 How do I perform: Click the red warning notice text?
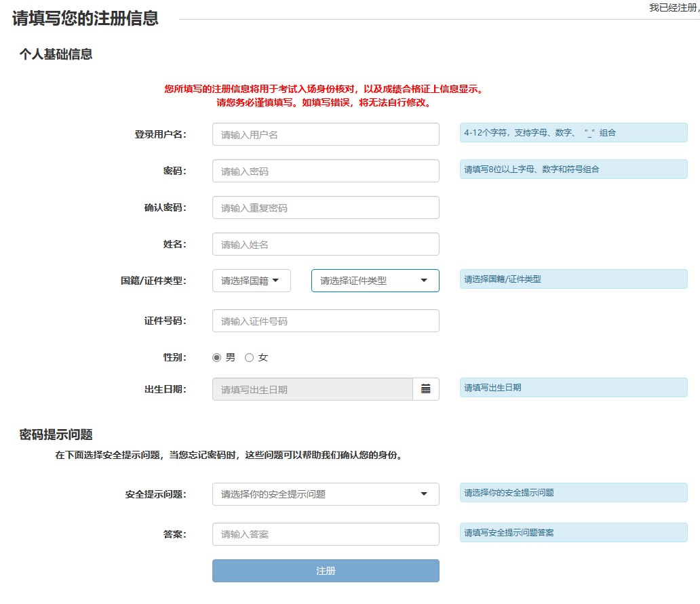(324, 96)
